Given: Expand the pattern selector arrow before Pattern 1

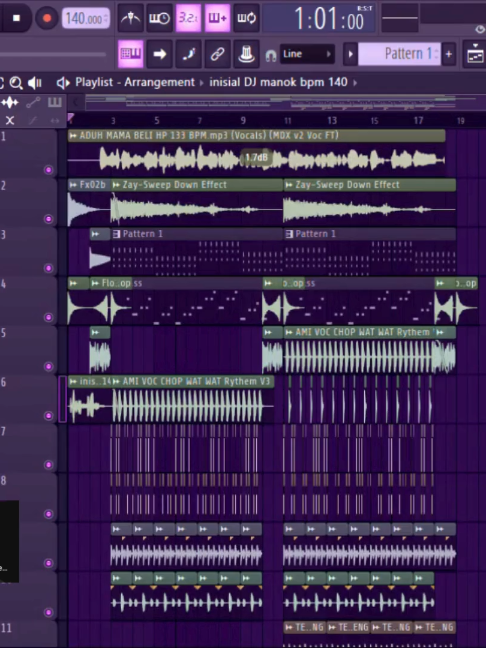Looking at the screenshot, I should pos(350,54).
